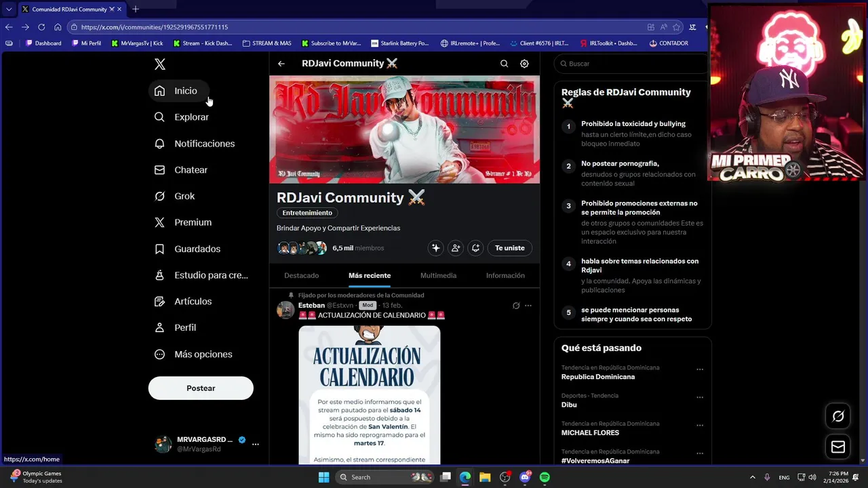Click the browser address bar URL

154,27
